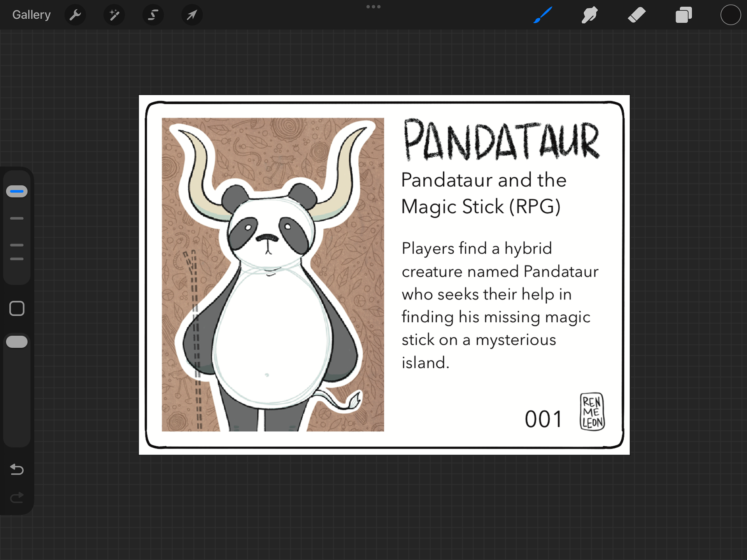This screenshot has width=747, height=560.
Task: Select the Brush tool
Action: click(x=543, y=15)
